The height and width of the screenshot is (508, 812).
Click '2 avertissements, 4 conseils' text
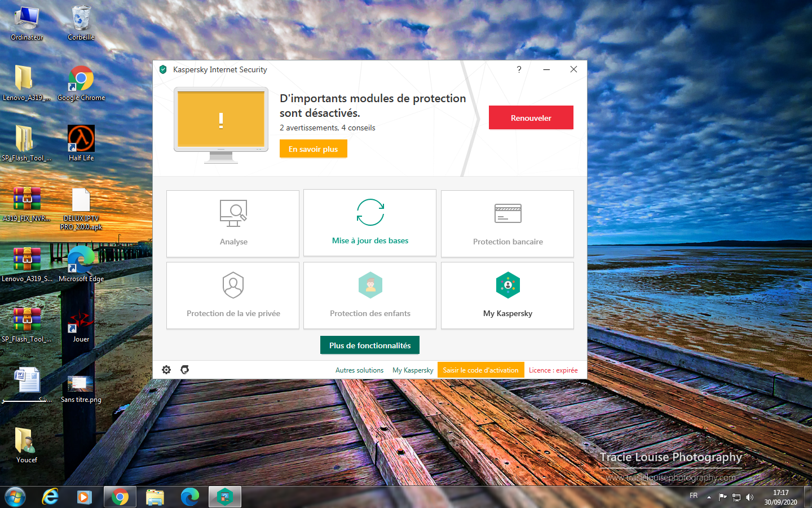coord(328,128)
